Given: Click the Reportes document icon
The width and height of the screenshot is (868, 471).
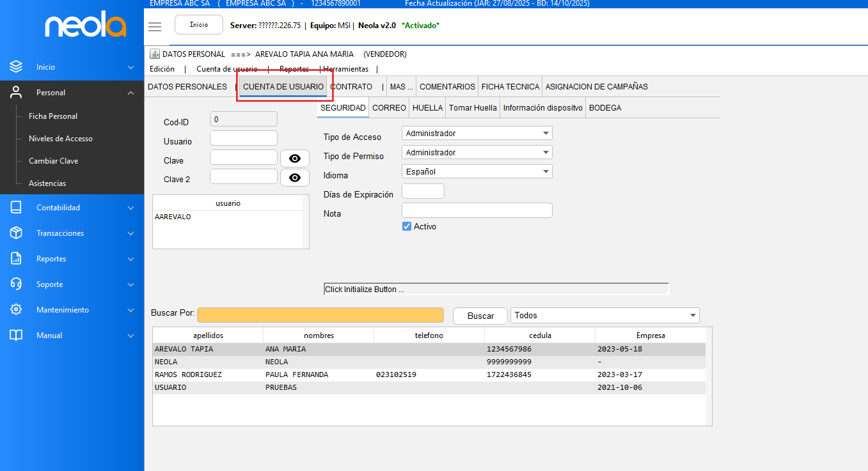Looking at the screenshot, I should pyautogui.click(x=16, y=259).
